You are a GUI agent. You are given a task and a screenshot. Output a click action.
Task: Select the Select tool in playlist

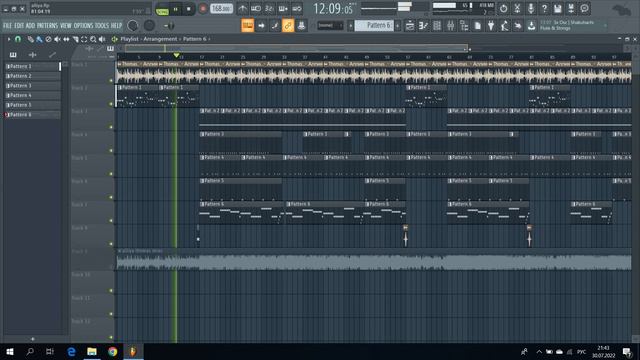(x=84, y=39)
